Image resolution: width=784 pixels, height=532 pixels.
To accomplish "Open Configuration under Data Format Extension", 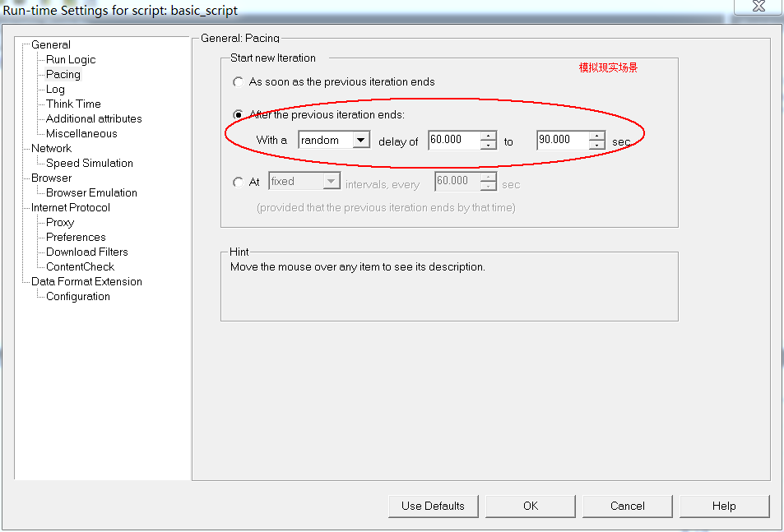I will click(77, 296).
